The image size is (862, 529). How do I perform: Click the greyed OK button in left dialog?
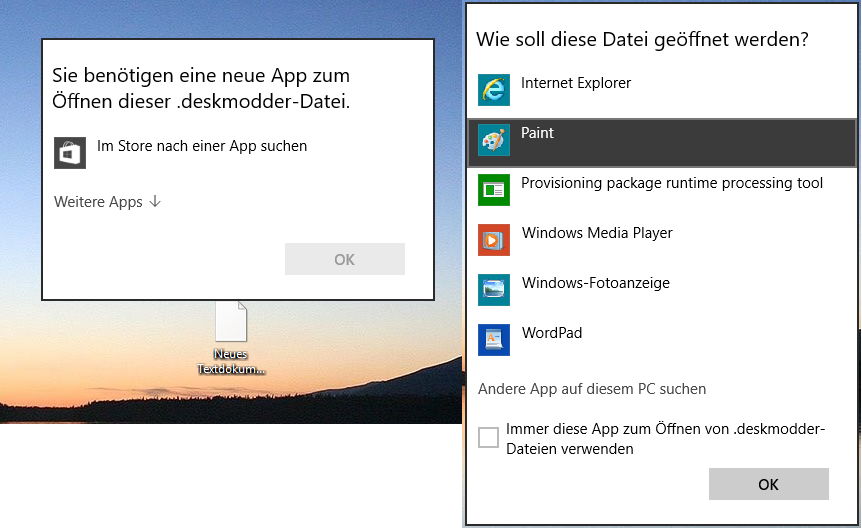(345, 259)
